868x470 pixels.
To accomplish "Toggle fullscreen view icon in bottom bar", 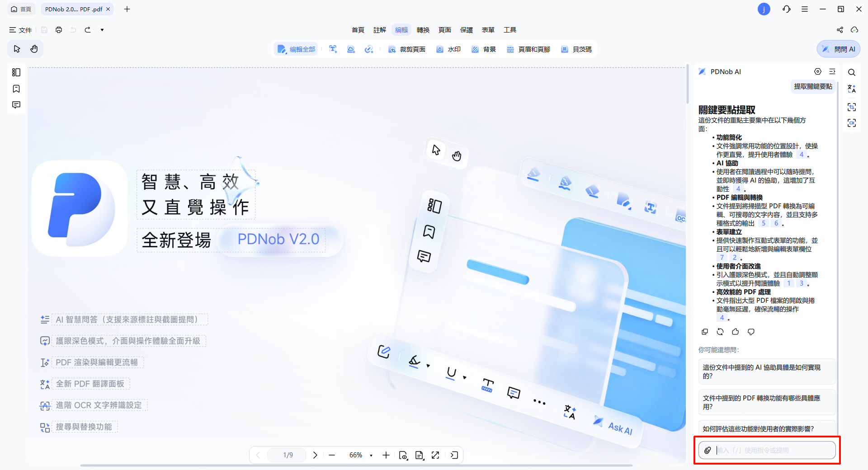I will pos(435,455).
